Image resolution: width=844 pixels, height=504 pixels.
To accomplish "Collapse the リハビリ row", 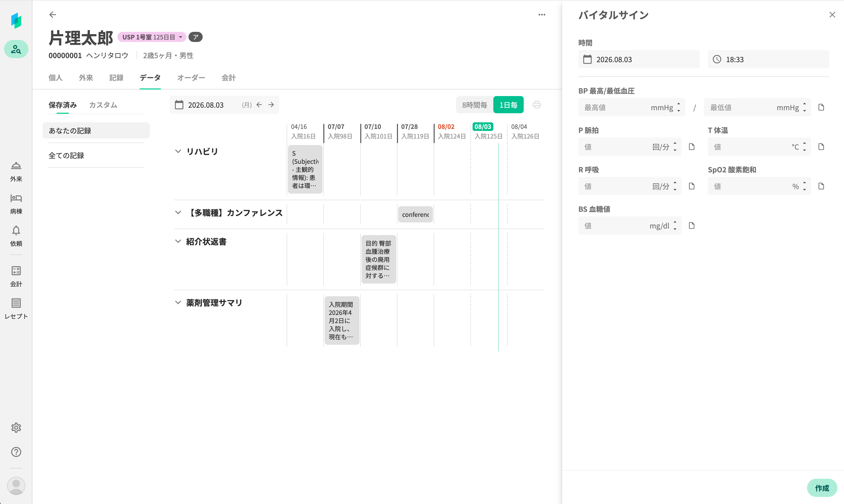I will pos(178,151).
